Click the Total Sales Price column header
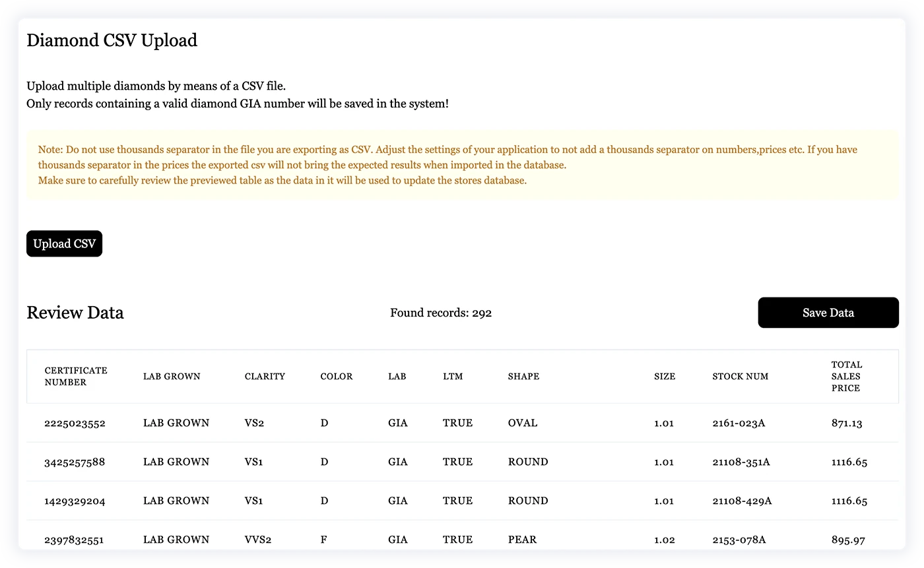 tap(847, 376)
